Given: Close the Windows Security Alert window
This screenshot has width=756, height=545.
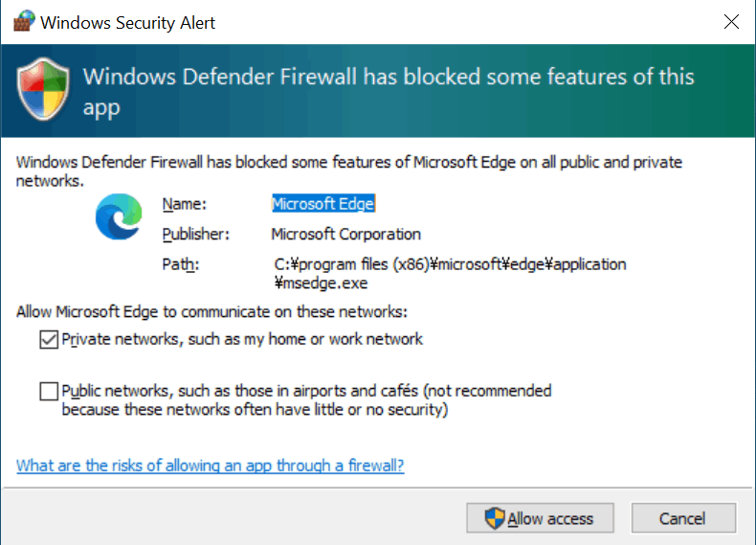Looking at the screenshot, I should click(x=730, y=22).
